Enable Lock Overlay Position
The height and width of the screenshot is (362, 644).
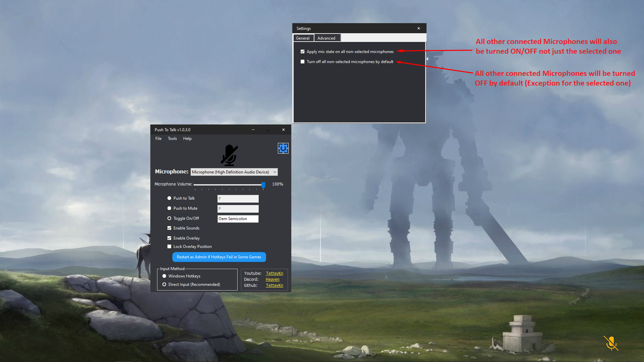click(x=169, y=246)
